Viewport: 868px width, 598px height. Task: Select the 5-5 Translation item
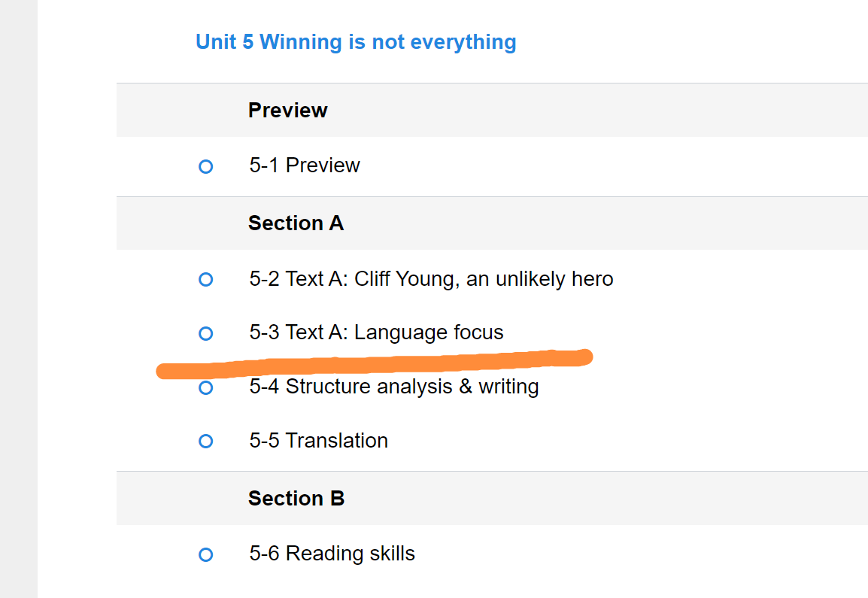[x=319, y=441]
